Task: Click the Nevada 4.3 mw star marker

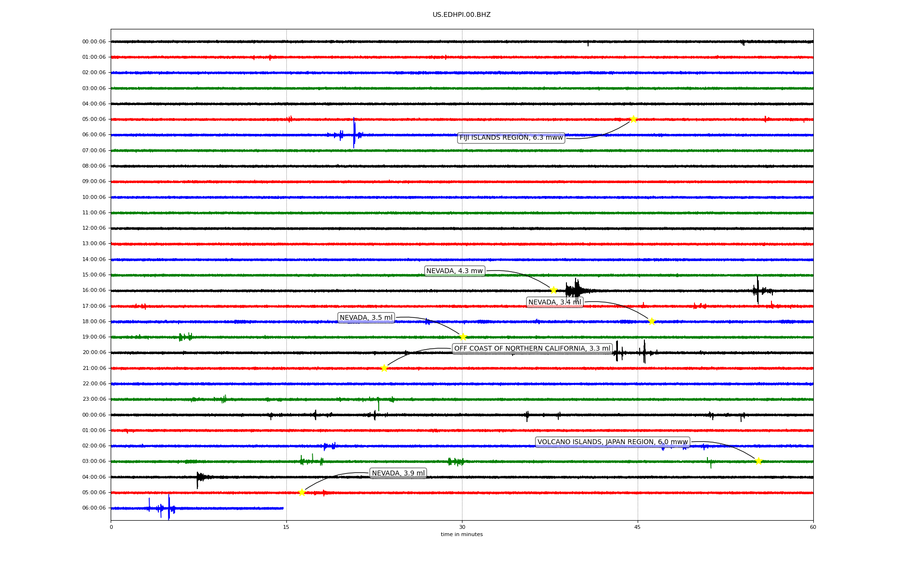Action: [553, 290]
